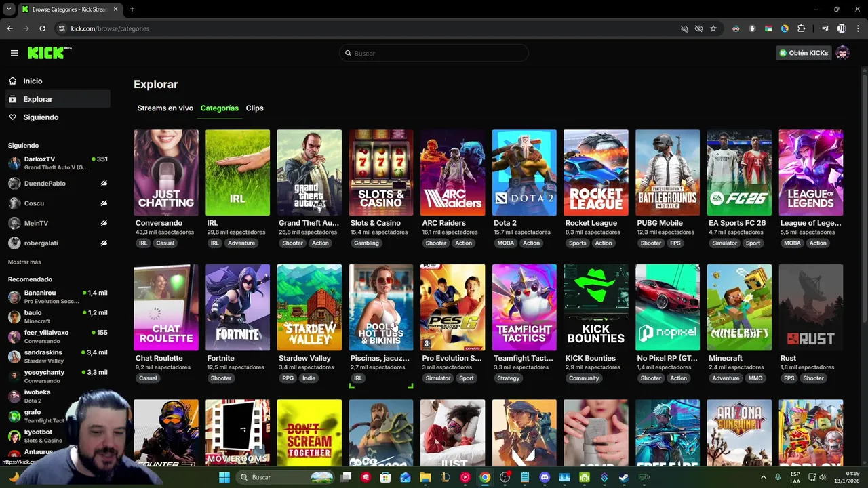Image resolution: width=868 pixels, height=488 pixels.
Task: Click baulo recommended avatar
Action: (x=14, y=317)
